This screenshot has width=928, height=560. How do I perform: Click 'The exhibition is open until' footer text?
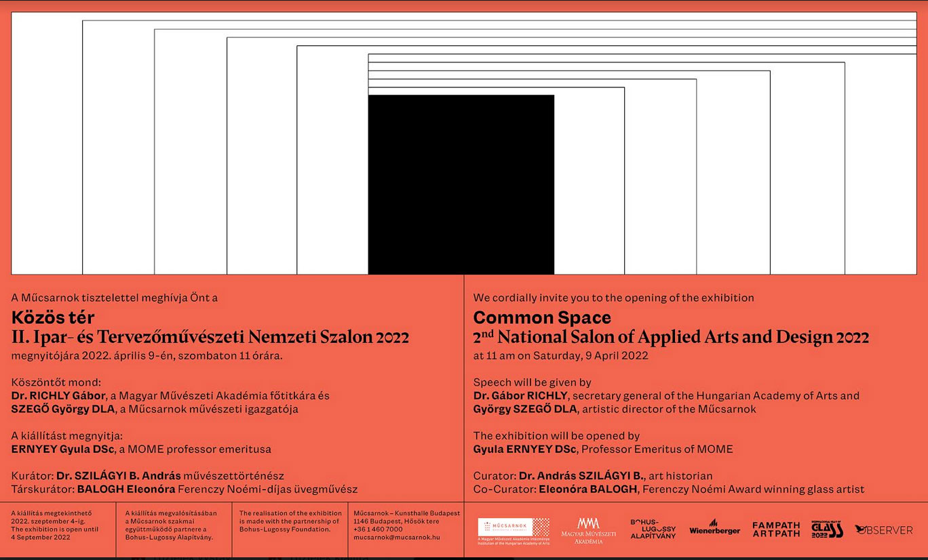pyautogui.click(x=55, y=529)
